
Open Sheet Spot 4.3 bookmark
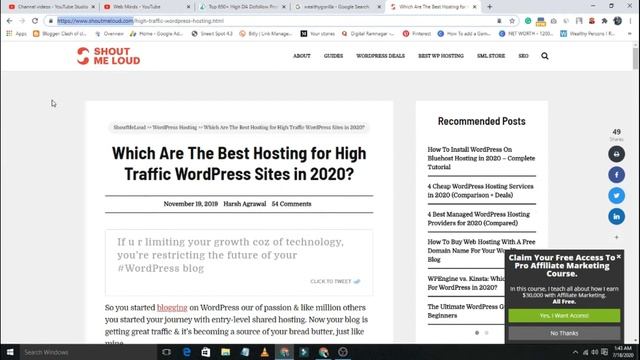click(212, 34)
